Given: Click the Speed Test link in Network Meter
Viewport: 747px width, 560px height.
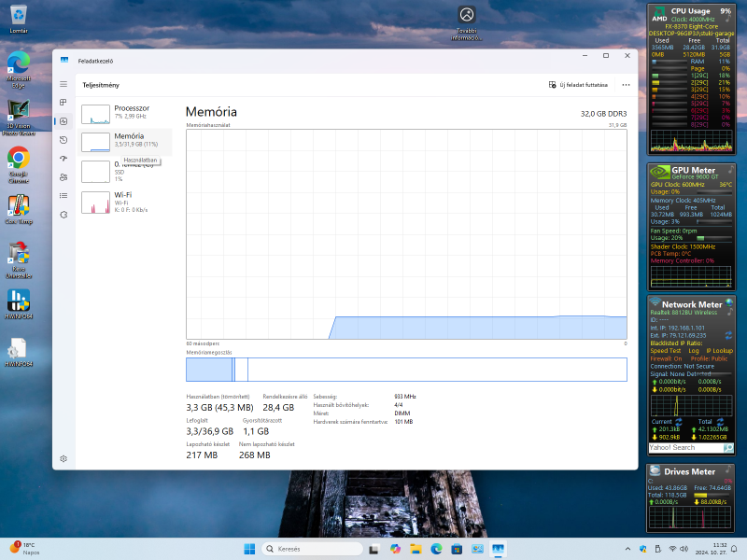Looking at the screenshot, I should click(x=666, y=351).
